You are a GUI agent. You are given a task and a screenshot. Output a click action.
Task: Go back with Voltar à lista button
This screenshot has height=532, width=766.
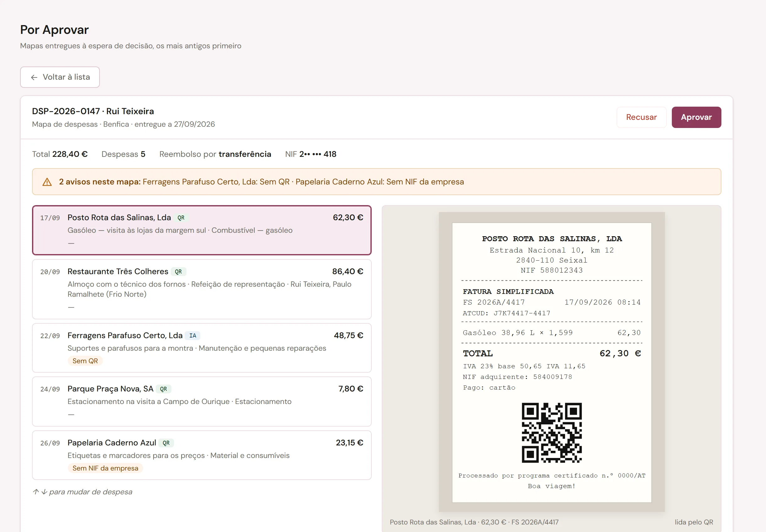click(x=60, y=77)
